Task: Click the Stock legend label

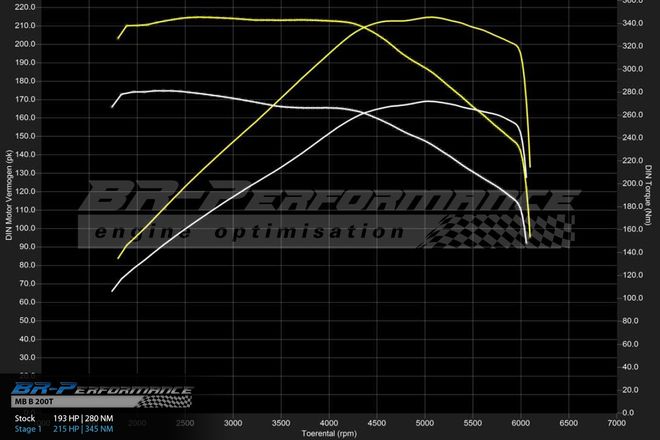Action: tap(26, 416)
